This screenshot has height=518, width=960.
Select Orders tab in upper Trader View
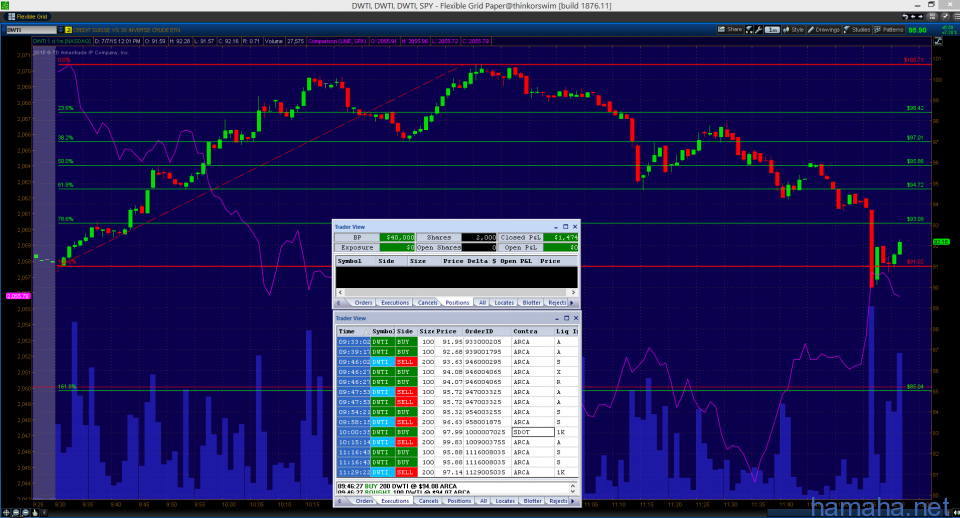point(363,302)
